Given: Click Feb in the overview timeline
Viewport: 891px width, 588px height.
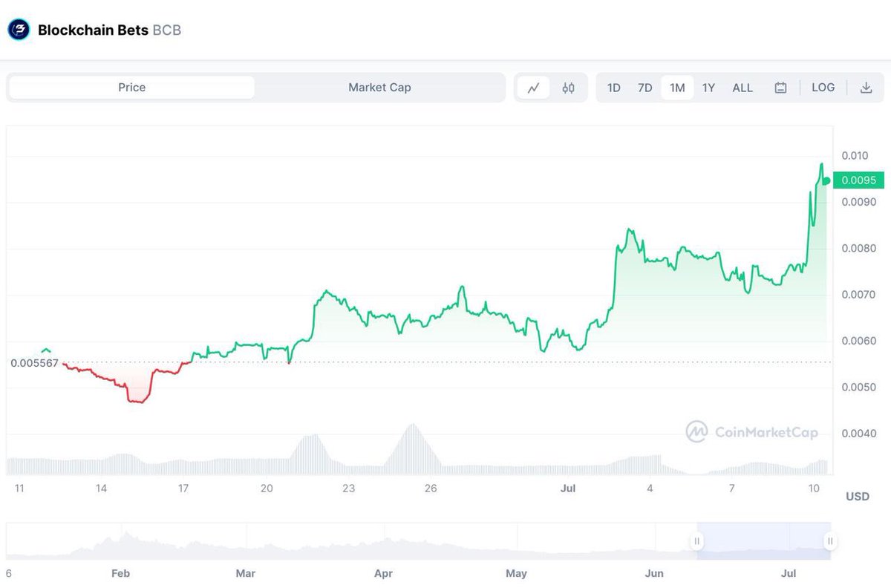Looking at the screenshot, I should coord(120,574).
